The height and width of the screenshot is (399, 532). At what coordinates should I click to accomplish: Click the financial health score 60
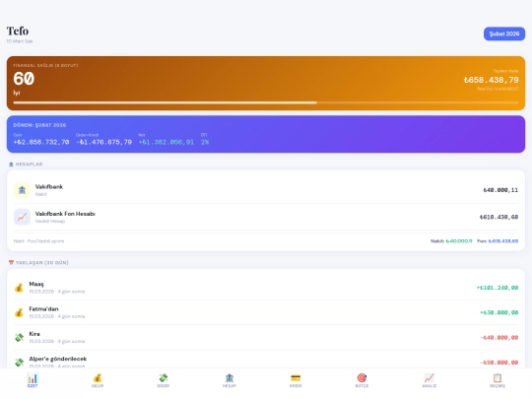(24, 79)
